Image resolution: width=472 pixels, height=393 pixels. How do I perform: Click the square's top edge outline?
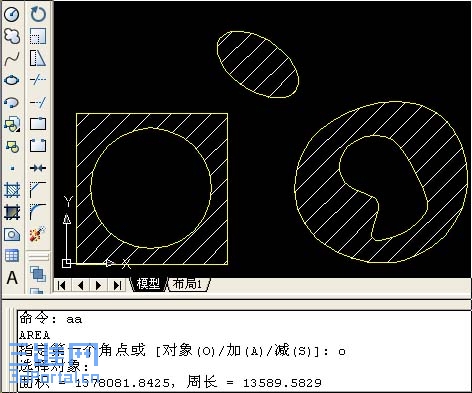tap(152, 114)
